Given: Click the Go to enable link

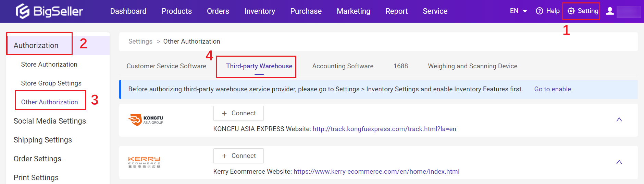Looking at the screenshot, I should (x=552, y=89).
